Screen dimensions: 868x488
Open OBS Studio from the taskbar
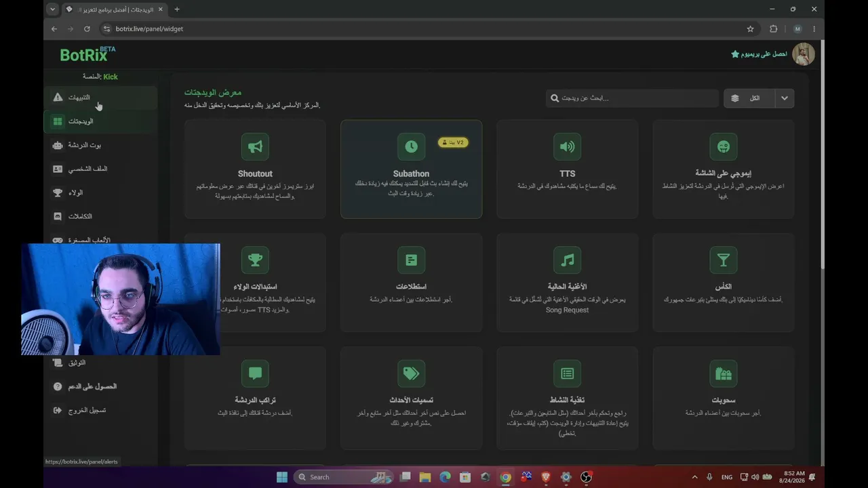[x=587, y=477]
